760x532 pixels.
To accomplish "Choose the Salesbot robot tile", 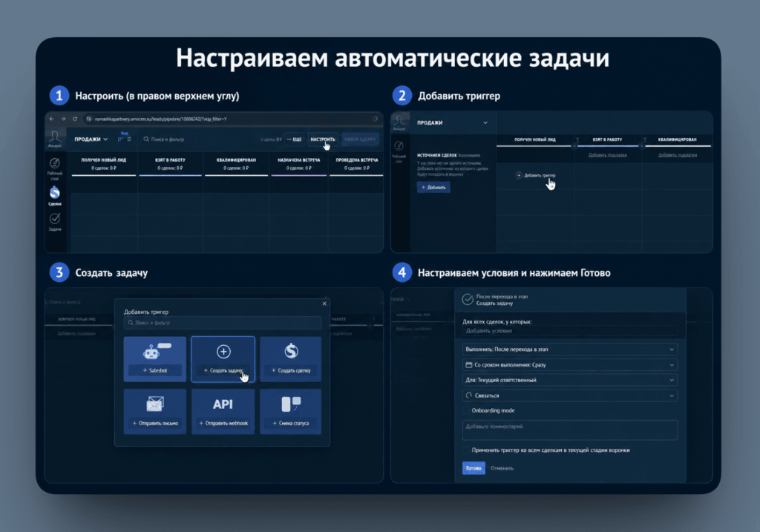I will click(x=154, y=358).
